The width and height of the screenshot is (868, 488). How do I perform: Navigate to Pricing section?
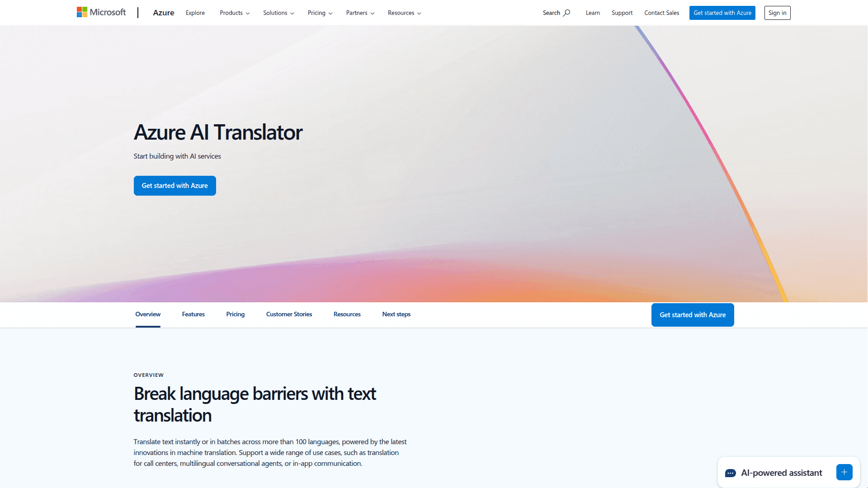coord(235,314)
